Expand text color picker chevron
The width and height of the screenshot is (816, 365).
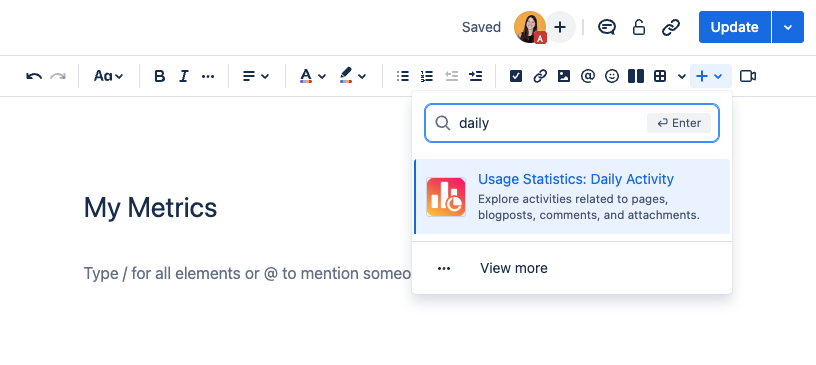[x=322, y=77]
